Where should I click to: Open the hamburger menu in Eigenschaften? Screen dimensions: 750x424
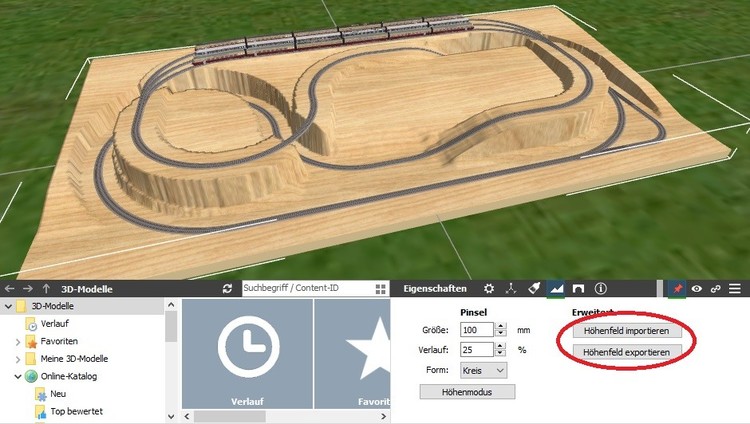click(x=735, y=289)
